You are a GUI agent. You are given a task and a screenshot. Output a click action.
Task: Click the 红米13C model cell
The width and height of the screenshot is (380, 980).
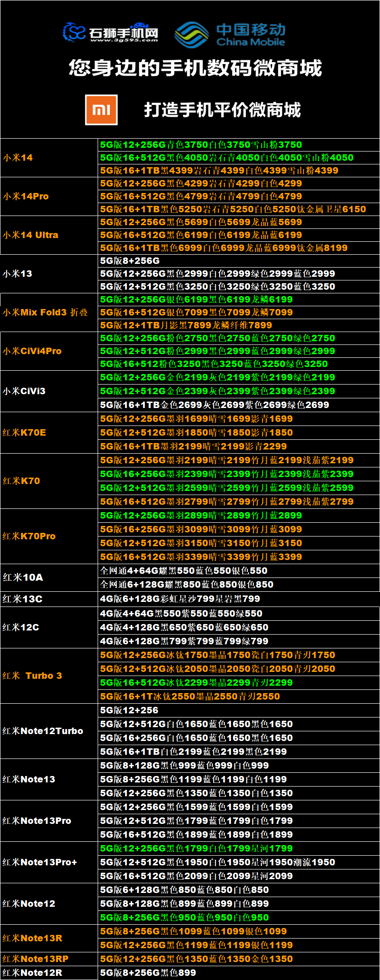(x=23, y=599)
